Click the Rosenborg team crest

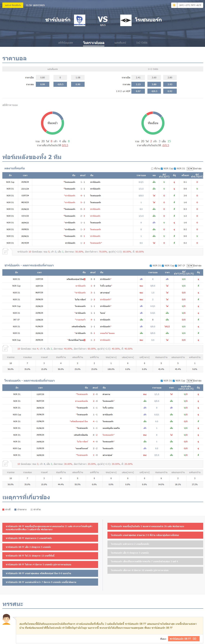[x=126, y=20]
